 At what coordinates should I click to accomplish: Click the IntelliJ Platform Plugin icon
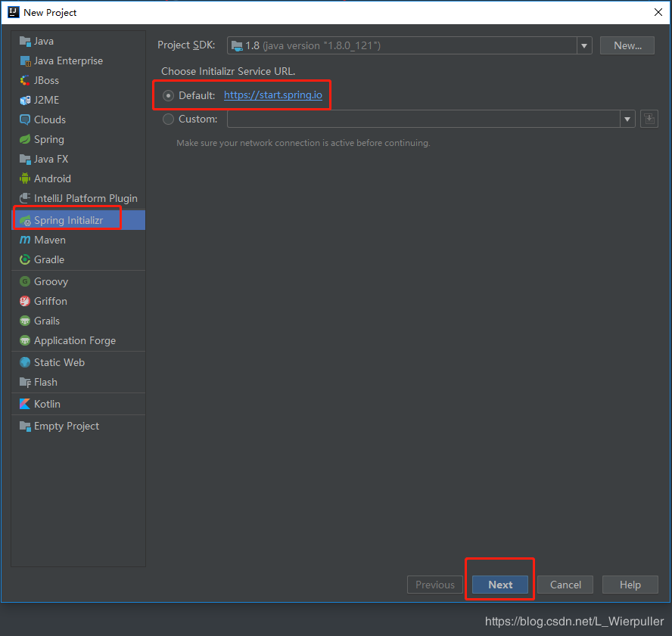pos(25,198)
